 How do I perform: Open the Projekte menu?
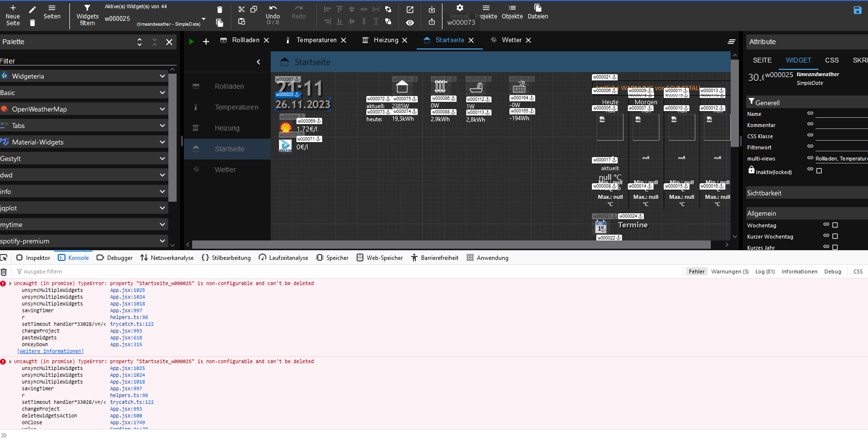click(486, 12)
